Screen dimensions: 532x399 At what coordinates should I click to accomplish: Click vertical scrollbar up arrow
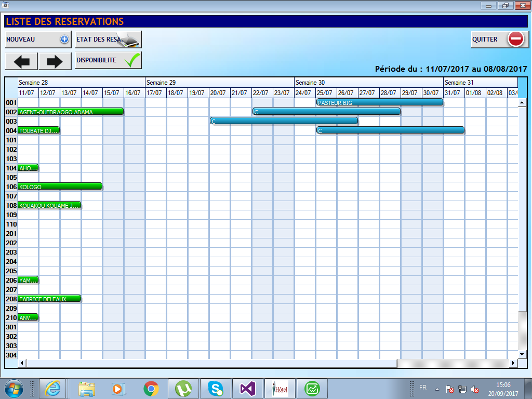(x=522, y=102)
